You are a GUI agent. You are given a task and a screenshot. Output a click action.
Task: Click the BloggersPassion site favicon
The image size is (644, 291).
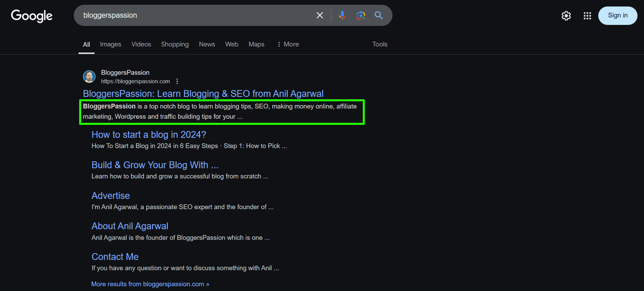(x=89, y=77)
